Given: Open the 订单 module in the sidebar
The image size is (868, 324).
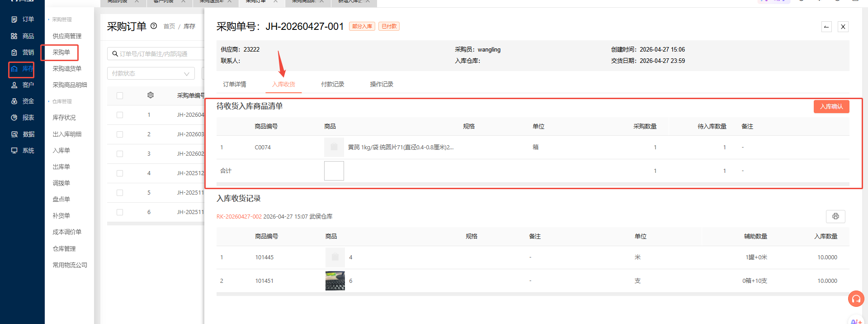Looking at the screenshot, I should coord(22,19).
